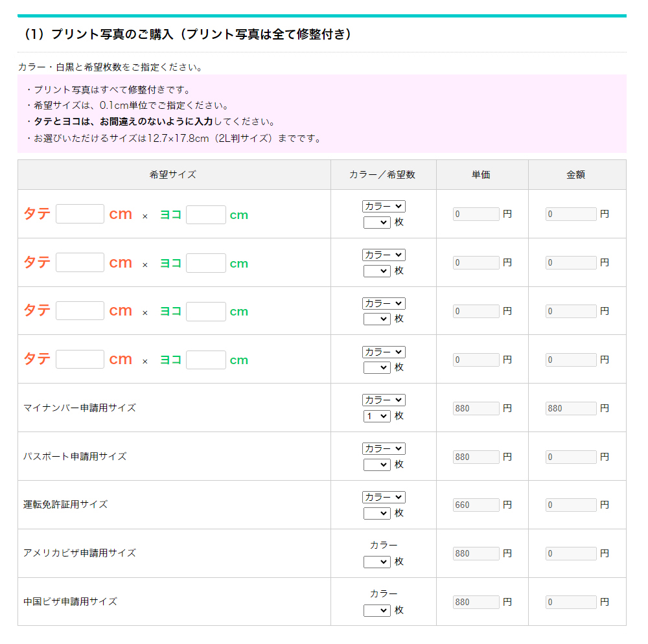This screenshot has width=648, height=644.
Task: Open the fourth row カラー dropdown
Action: click(384, 352)
